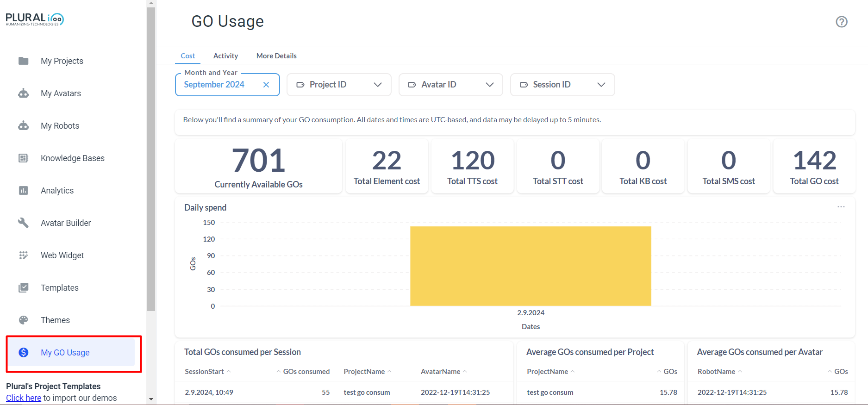The image size is (868, 405).
Task: Sort by RobotName column
Action: (720, 372)
